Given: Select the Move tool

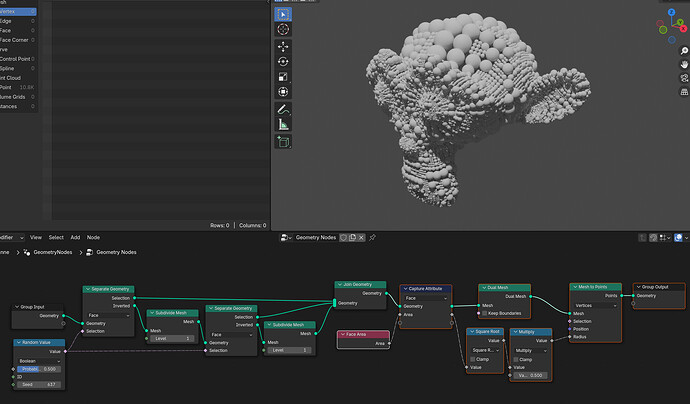Looking at the screenshot, I should tap(283, 46).
